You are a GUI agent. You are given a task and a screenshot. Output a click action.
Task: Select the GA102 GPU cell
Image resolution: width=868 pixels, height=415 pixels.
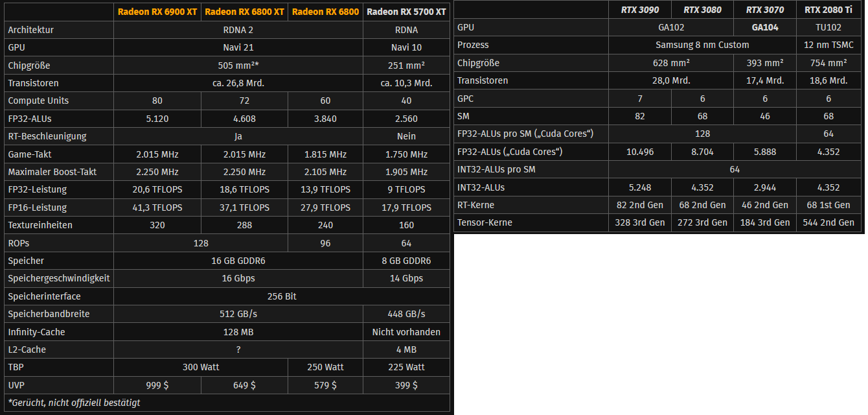click(671, 27)
